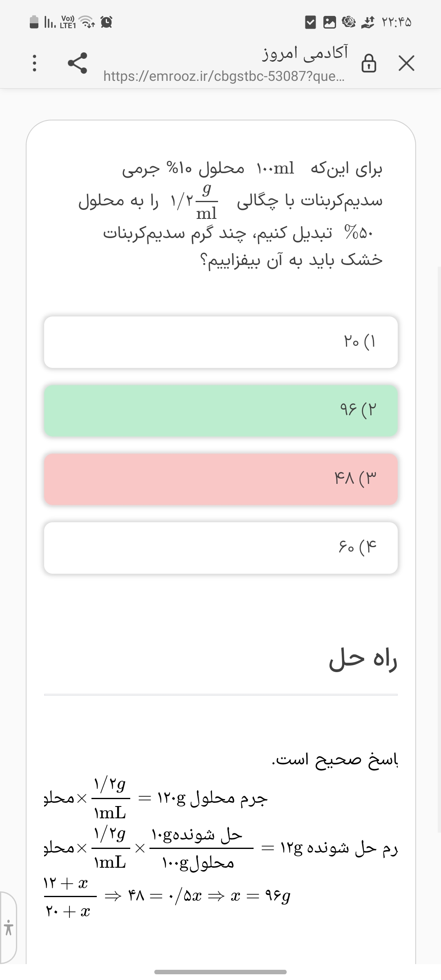Select answer option 4 with value ۶۰
This screenshot has height=980, width=441.
point(221,548)
